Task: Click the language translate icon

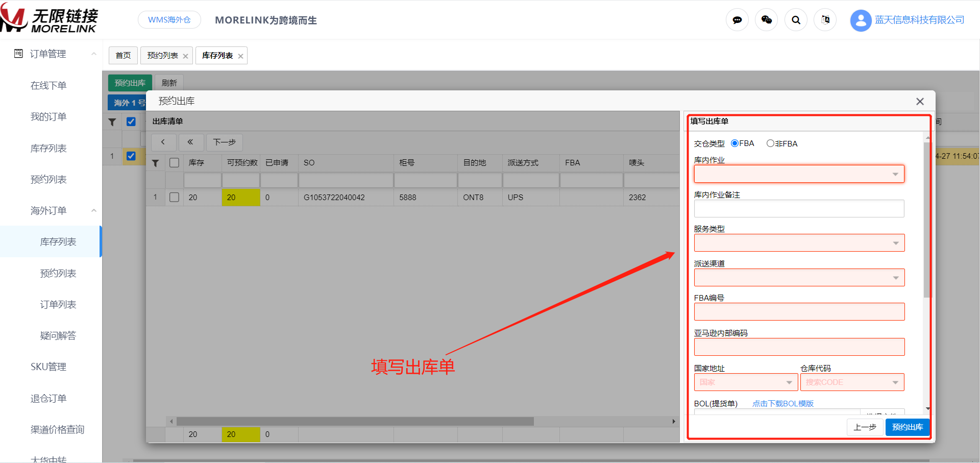Action: pos(825,20)
